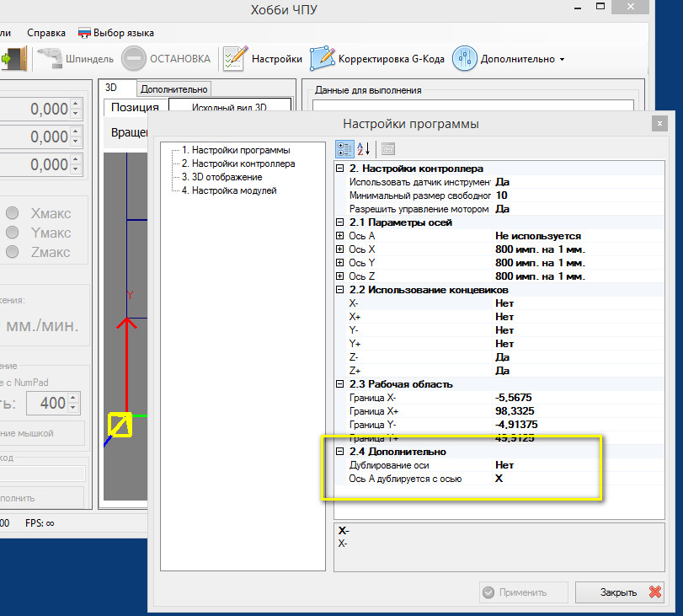Viewport: 683px width, 616px height.
Task: Select tree item 4. Настройка модулей
Action: [229, 190]
